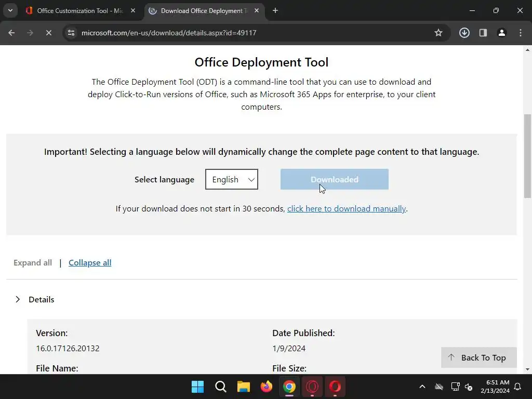Open tab search dropdown arrow
This screenshot has width=532, height=399.
10,10
